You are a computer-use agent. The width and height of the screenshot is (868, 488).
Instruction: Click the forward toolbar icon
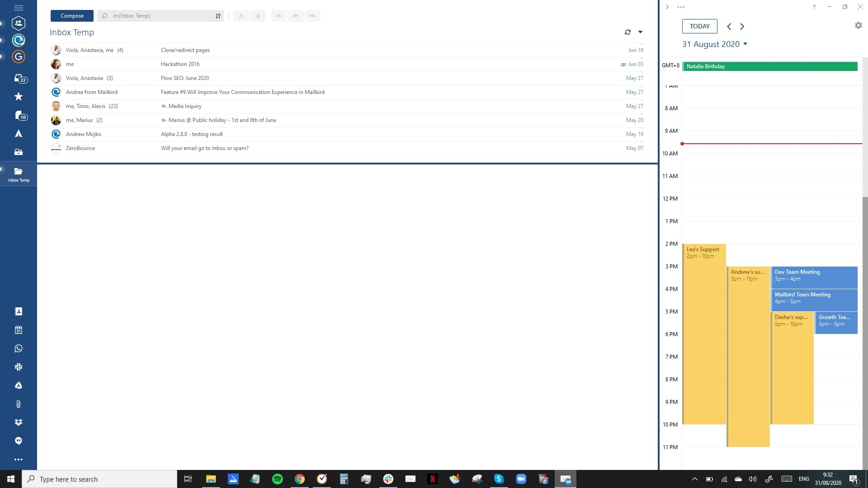pyautogui.click(x=312, y=16)
